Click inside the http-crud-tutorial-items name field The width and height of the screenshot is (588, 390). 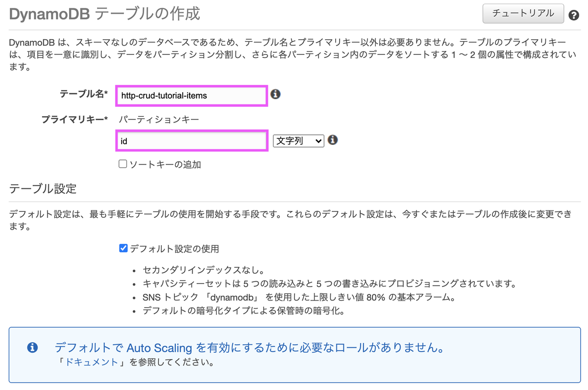click(x=191, y=95)
